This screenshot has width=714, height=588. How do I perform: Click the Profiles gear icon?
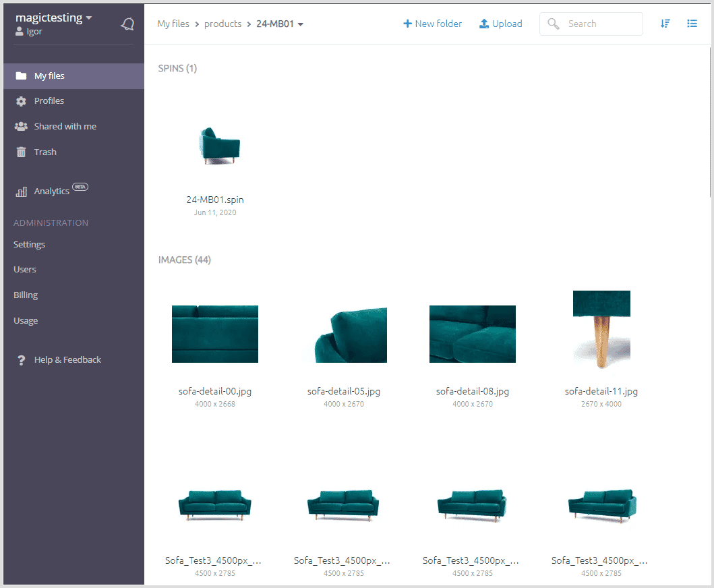[x=21, y=101]
